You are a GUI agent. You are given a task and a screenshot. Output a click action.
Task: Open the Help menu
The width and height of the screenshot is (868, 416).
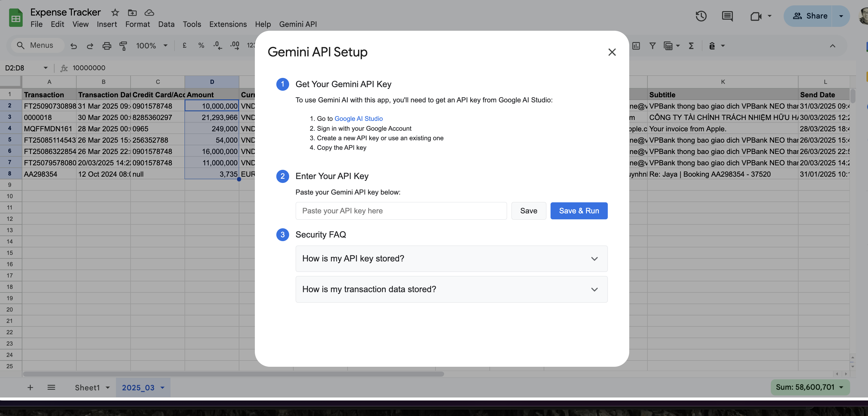pyautogui.click(x=263, y=24)
